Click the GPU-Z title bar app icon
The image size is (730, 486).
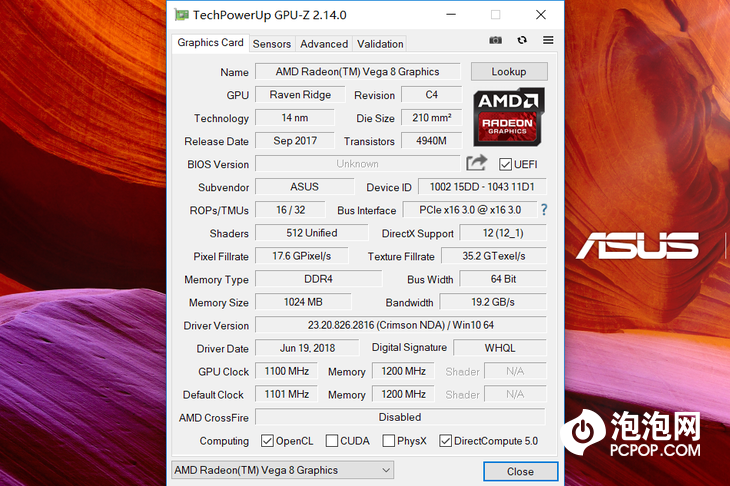(180, 15)
